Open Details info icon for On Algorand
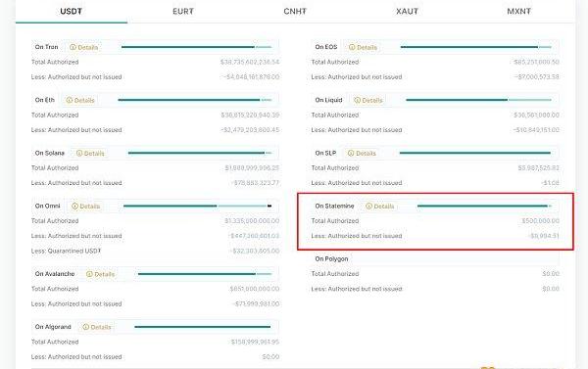The width and height of the screenshot is (588, 369). tap(86, 327)
